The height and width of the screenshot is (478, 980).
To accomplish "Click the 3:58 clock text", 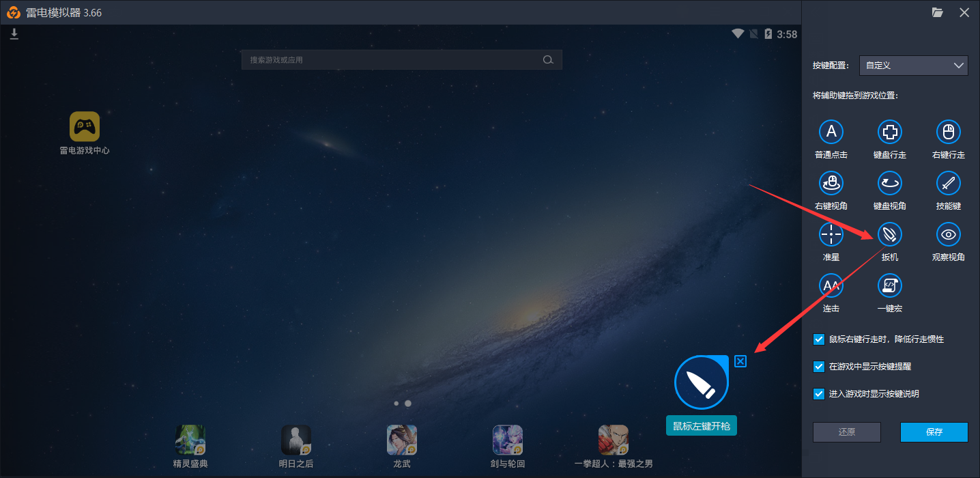I will pyautogui.click(x=787, y=34).
